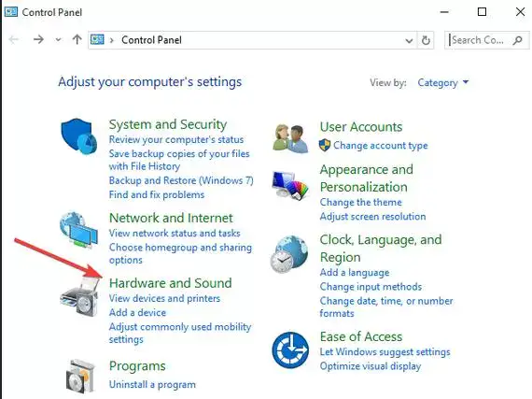
Task: Refresh the Control Panel view
Action: [x=426, y=40]
